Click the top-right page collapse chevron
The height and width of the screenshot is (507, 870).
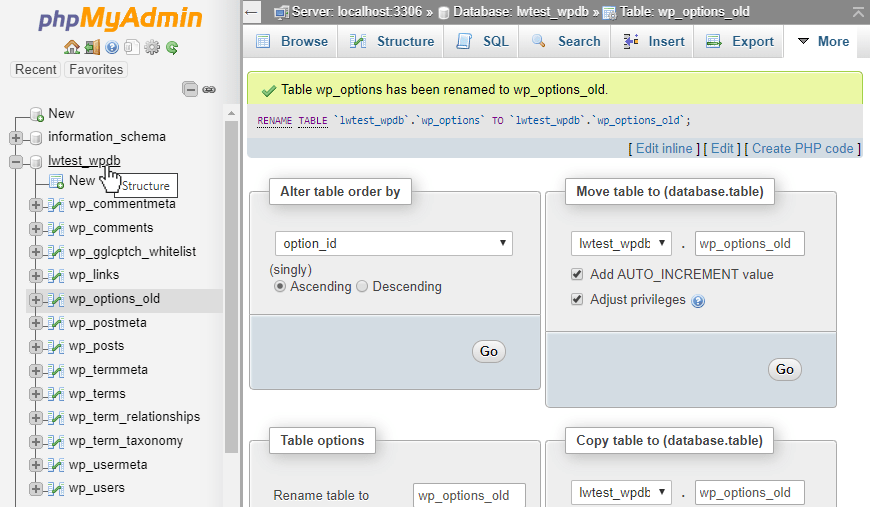[858, 12]
